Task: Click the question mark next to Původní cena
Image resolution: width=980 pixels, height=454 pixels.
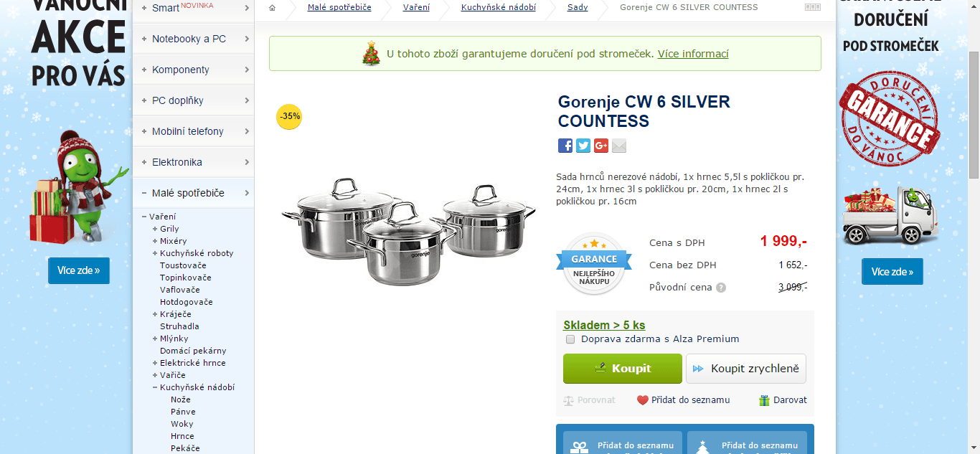Action: point(721,288)
